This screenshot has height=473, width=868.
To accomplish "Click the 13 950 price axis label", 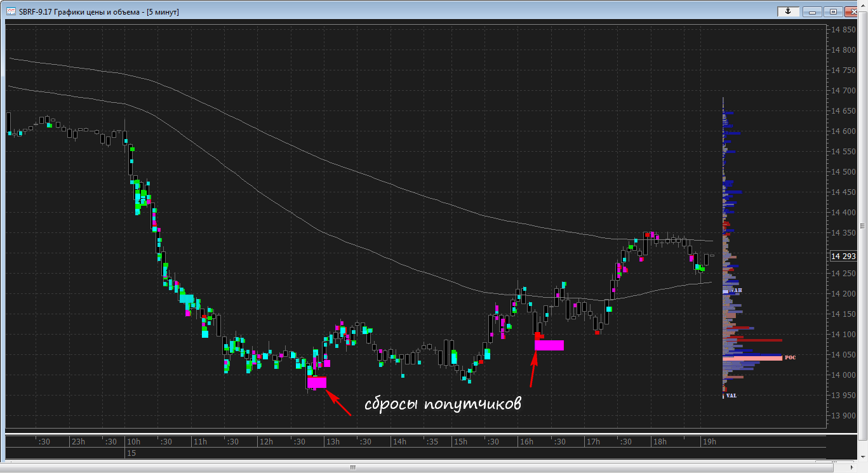I will tap(843, 395).
